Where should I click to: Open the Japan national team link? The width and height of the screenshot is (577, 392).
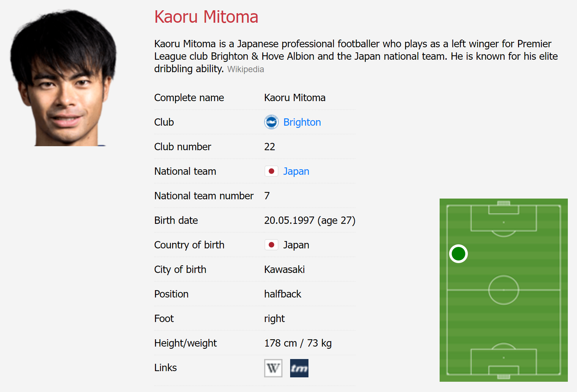pyautogui.click(x=296, y=171)
